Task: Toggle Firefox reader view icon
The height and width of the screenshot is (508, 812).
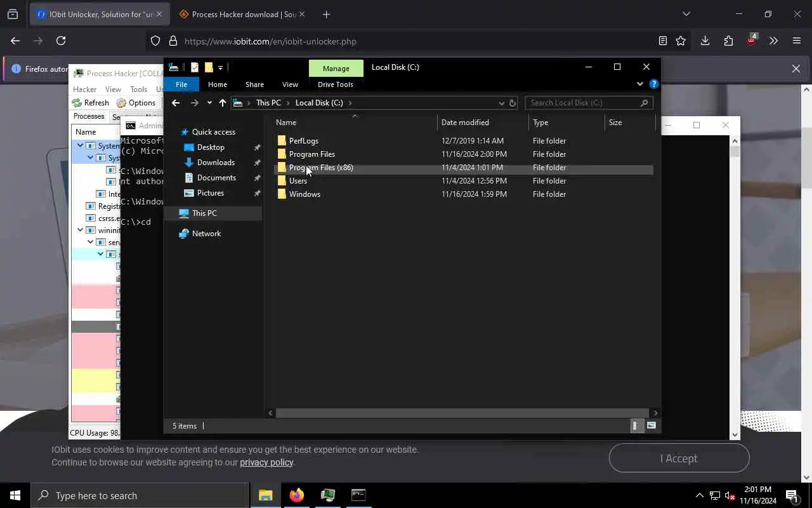Action: [x=663, y=41]
